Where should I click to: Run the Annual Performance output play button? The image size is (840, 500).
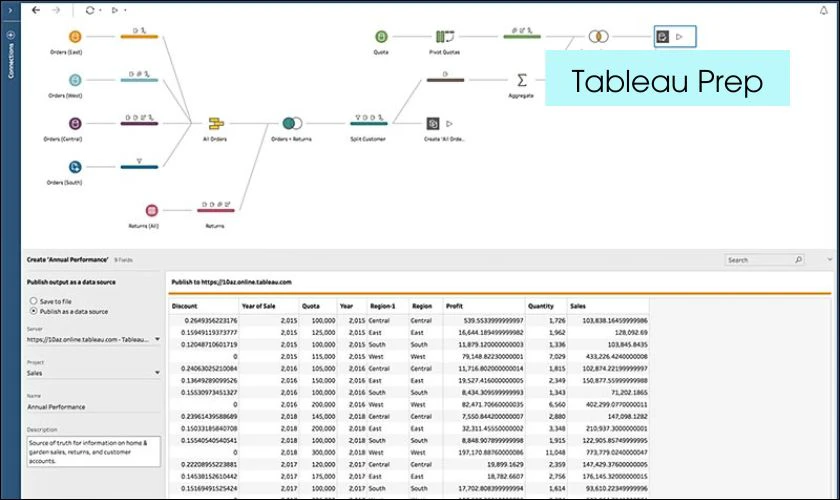click(x=680, y=37)
